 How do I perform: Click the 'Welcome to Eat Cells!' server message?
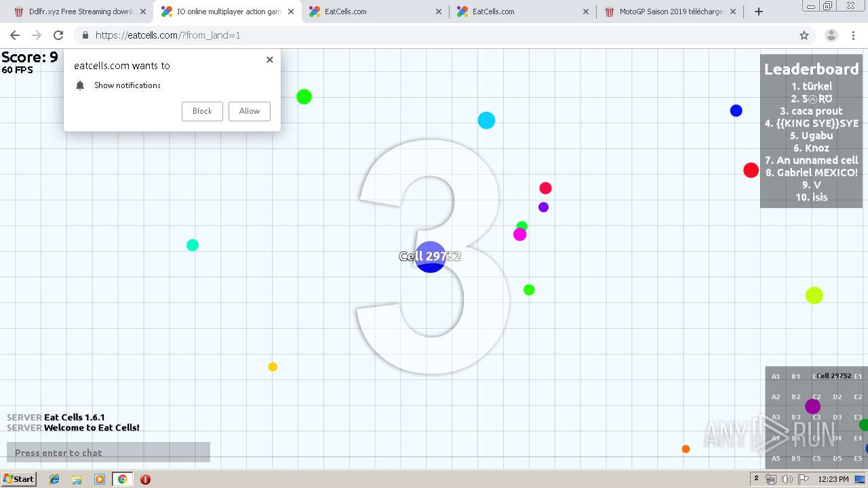pyautogui.click(x=92, y=428)
